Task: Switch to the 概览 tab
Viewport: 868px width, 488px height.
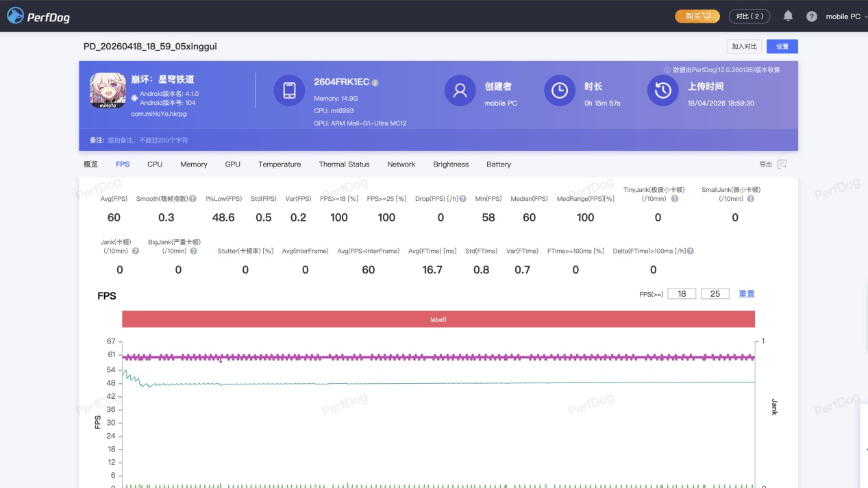Action: click(90, 164)
